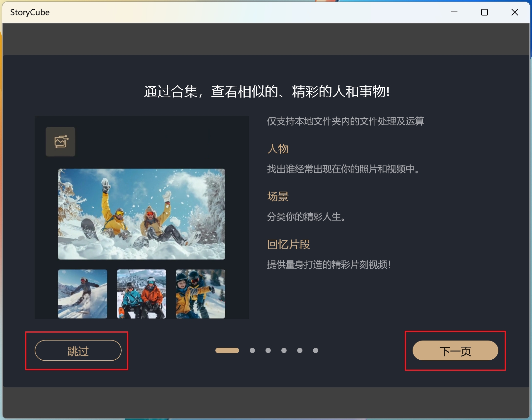Click the kids in helmets thumbnail
Viewport: 532px width, 420px height.
coord(201,294)
